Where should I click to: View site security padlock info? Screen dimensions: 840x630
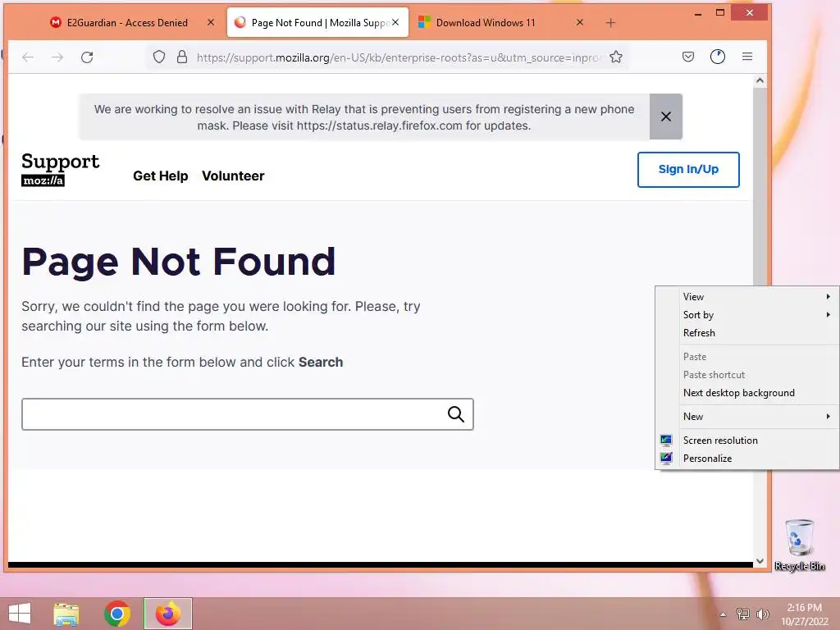click(182, 57)
